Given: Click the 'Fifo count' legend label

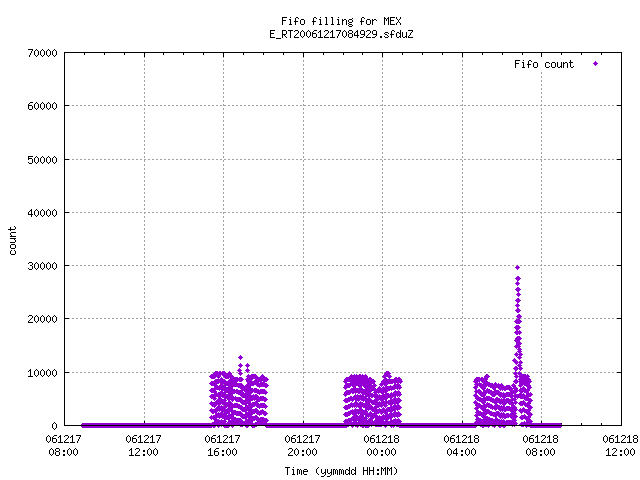Looking at the screenshot, I should [x=544, y=64].
